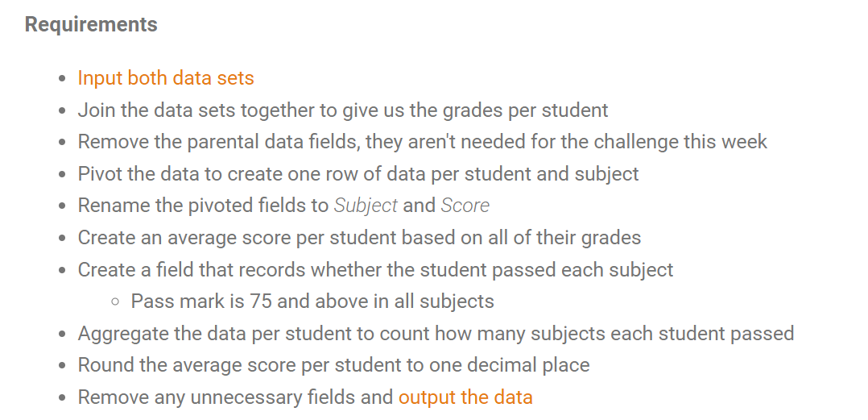
Task: Click the bullet before 'Join the data sets'
Action: (x=62, y=111)
